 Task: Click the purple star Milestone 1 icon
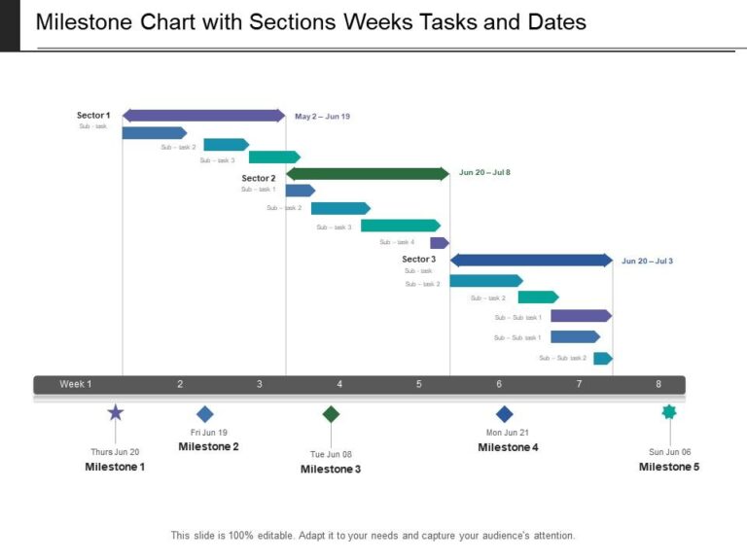point(116,413)
